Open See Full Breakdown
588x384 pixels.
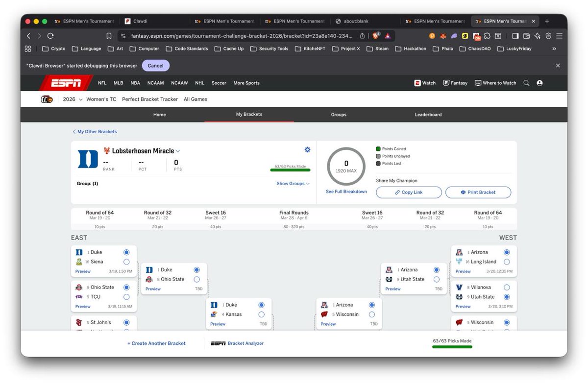pyautogui.click(x=346, y=192)
